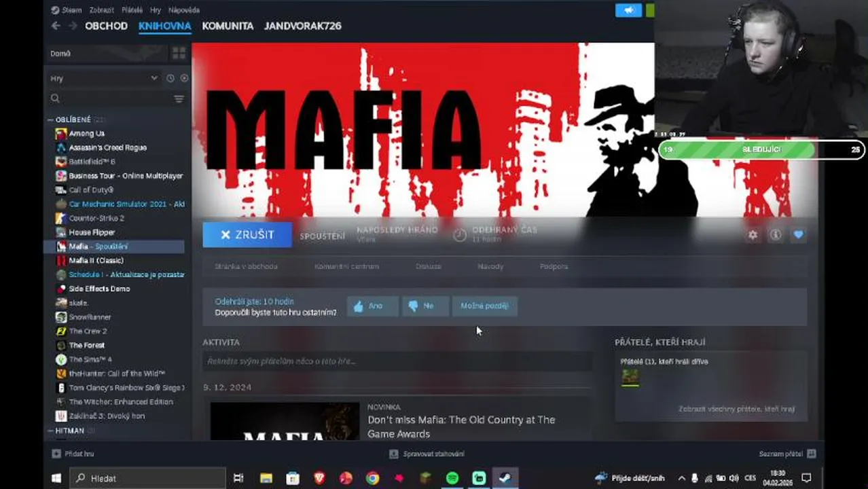Click the library search magnifier icon
The width and height of the screenshot is (868, 489).
click(x=55, y=98)
